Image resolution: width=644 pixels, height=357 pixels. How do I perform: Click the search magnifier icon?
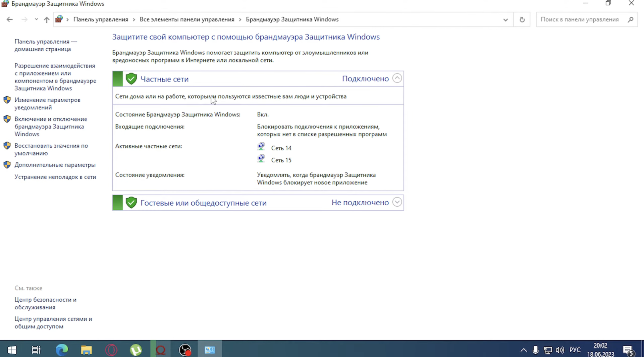[630, 19]
